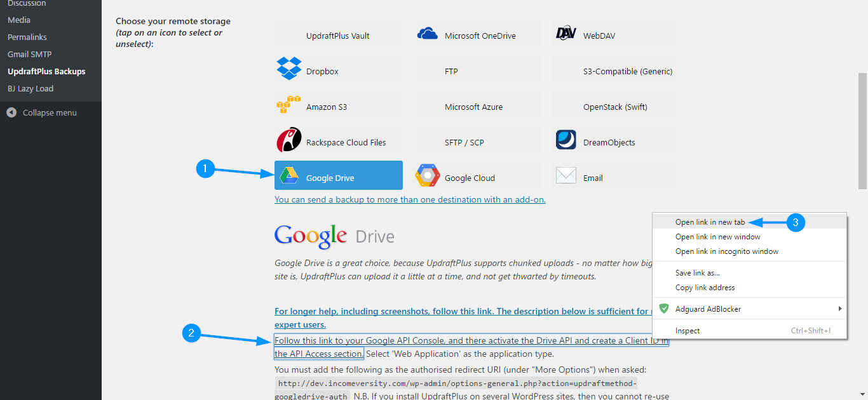This screenshot has height=400, width=868.
Task: Choose FTP as remote storage
Action: 477,69
